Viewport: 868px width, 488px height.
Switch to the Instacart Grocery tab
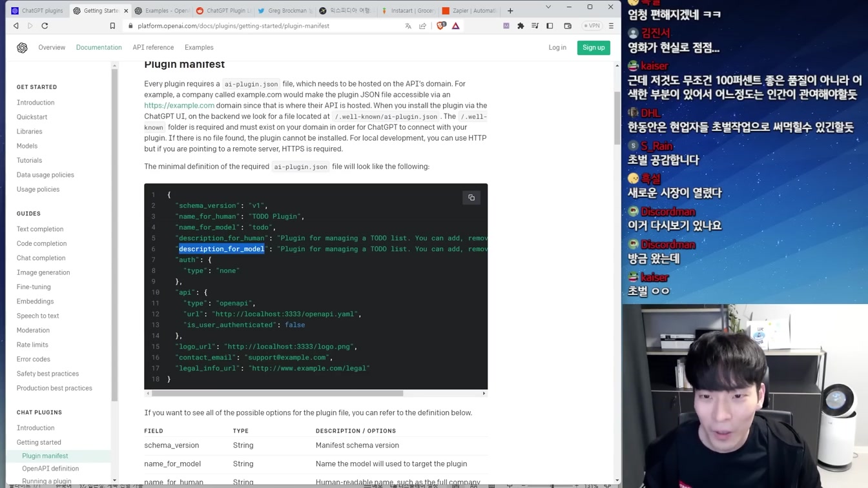click(x=408, y=10)
